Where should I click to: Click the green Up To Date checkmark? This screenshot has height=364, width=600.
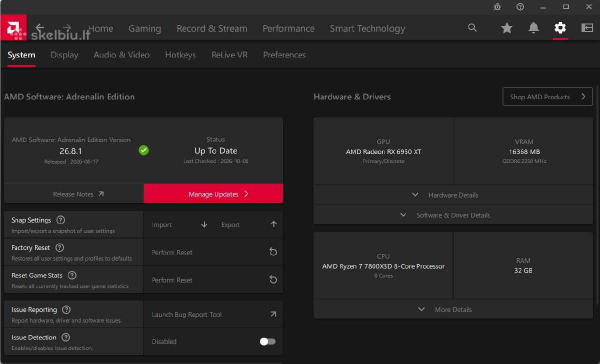click(x=143, y=150)
